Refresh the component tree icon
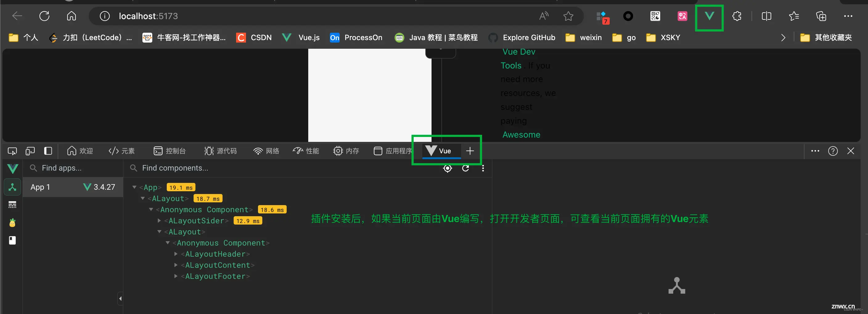The image size is (868, 314). click(465, 168)
